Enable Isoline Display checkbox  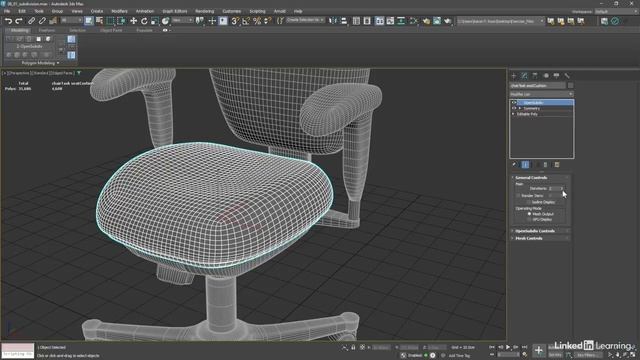click(529, 202)
